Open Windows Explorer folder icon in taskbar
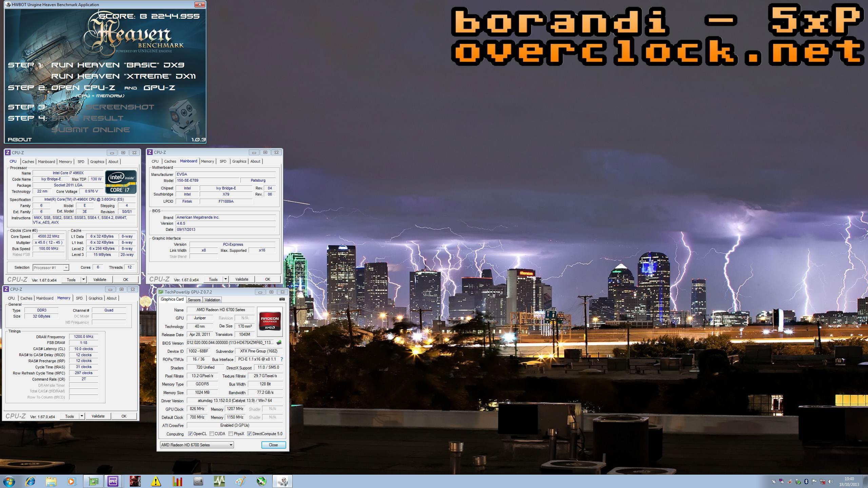Image resolution: width=868 pixels, height=488 pixels. coord(51,481)
